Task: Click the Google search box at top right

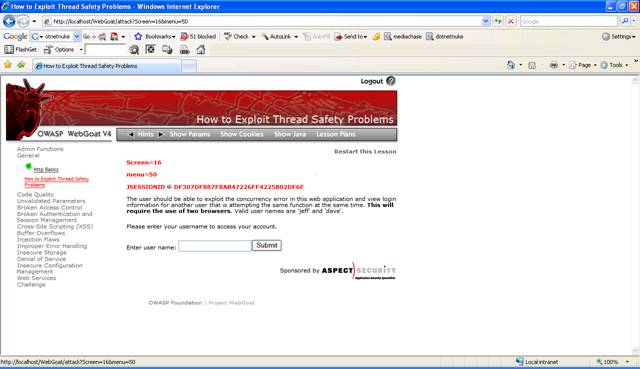Action: 569,21
